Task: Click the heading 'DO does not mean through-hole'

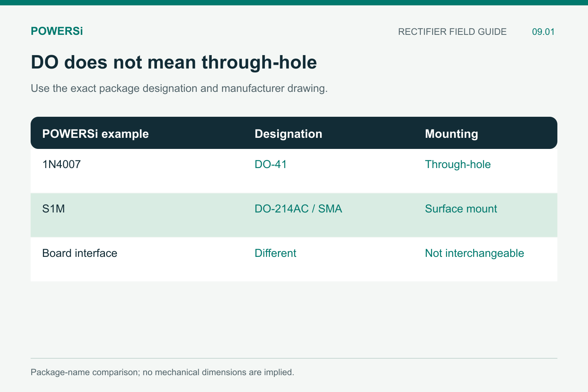Action: [x=174, y=62]
